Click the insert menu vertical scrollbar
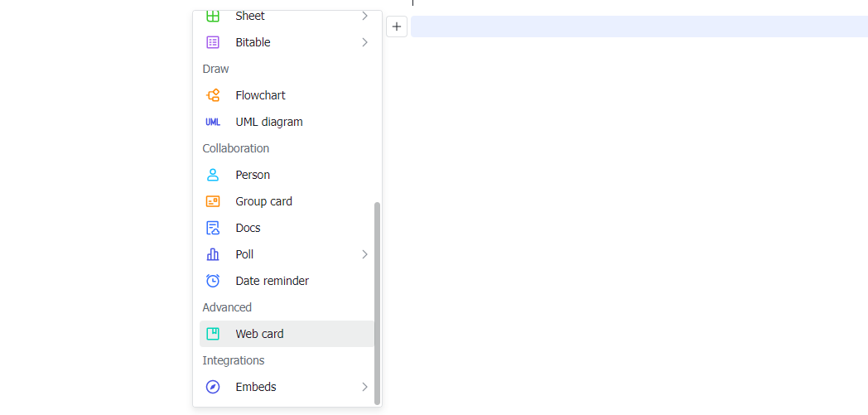The image size is (868, 415). click(x=378, y=302)
